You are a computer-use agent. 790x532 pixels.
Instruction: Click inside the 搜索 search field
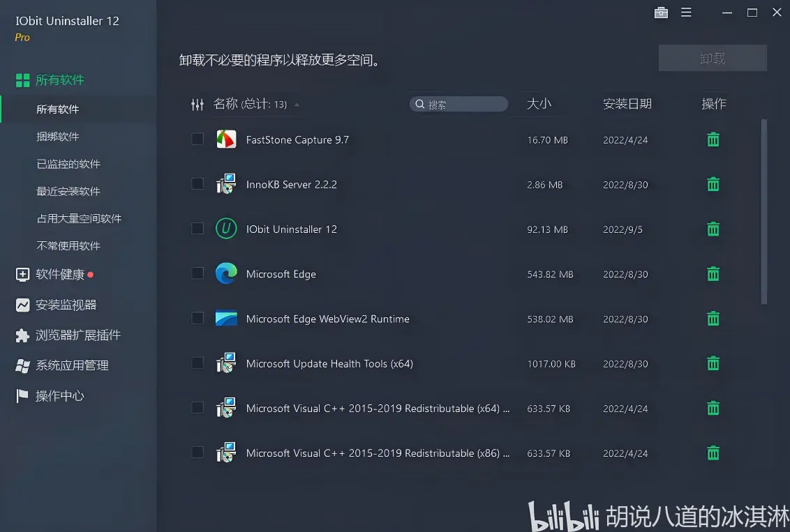point(459,104)
